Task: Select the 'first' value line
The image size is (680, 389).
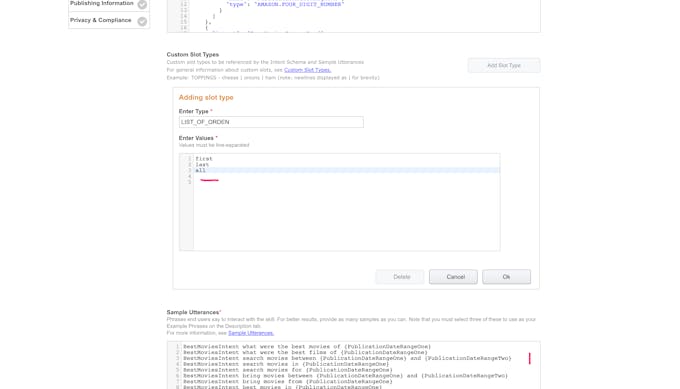Action: [204, 159]
